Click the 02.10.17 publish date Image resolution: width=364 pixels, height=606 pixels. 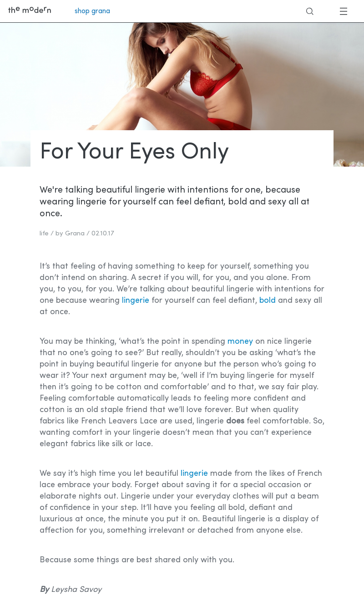click(103, 234)
